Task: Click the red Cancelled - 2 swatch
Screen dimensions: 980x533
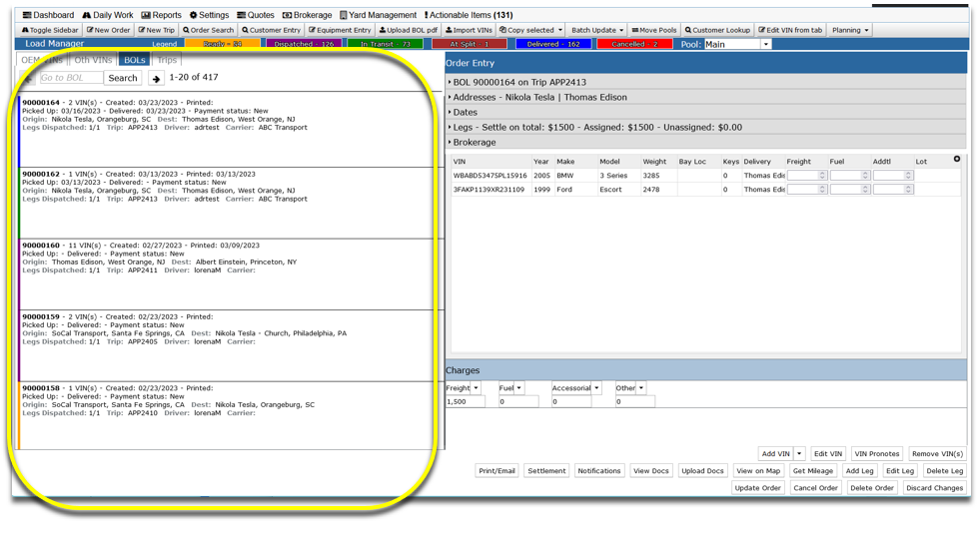Action: click(634, 44)
